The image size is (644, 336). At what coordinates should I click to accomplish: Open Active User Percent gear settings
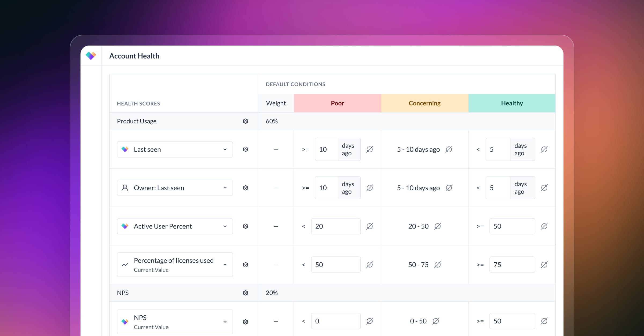[245, 226]
